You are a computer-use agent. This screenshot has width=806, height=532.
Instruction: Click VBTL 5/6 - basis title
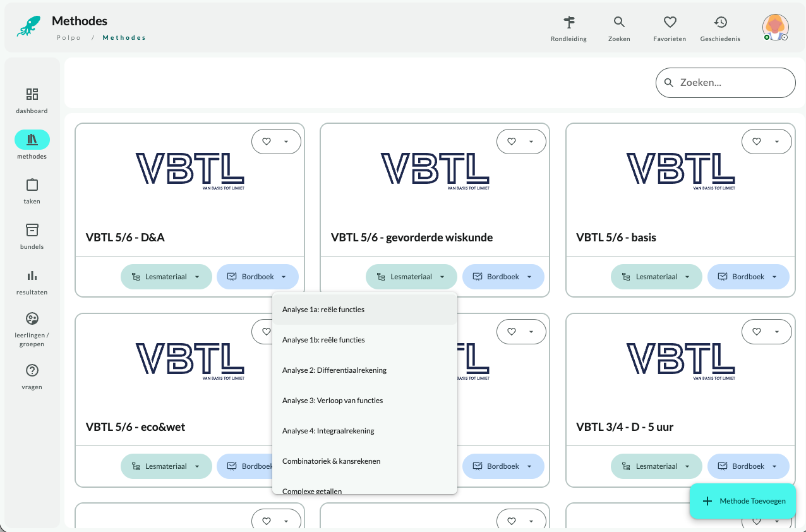click(x=616, y=238)
